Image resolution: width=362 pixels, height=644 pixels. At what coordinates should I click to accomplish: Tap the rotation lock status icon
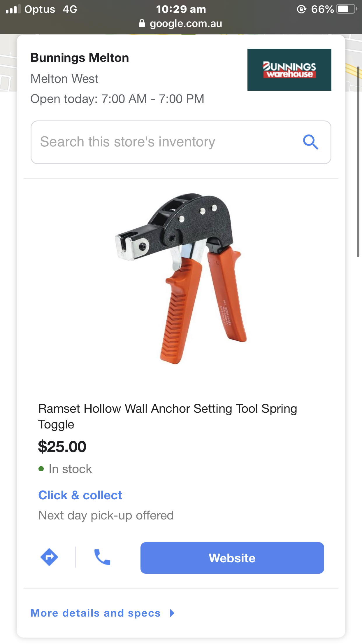[x=301, y=9]
